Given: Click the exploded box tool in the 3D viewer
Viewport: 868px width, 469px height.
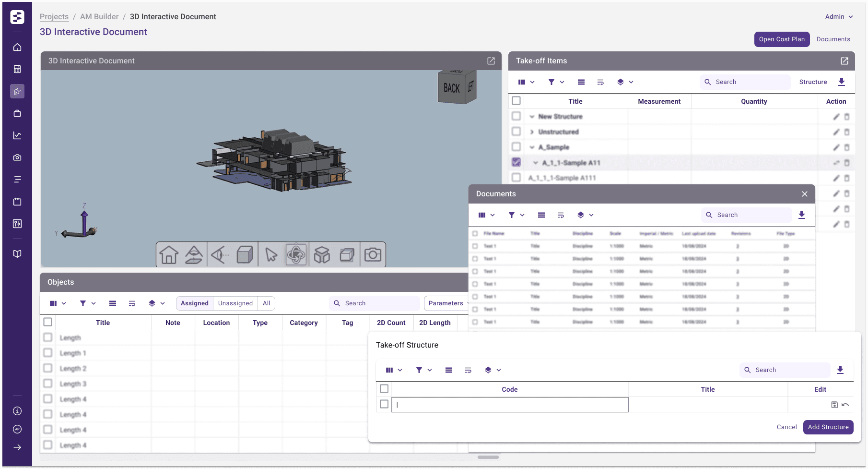Looking at the screenshot, I should coord(322,254).
